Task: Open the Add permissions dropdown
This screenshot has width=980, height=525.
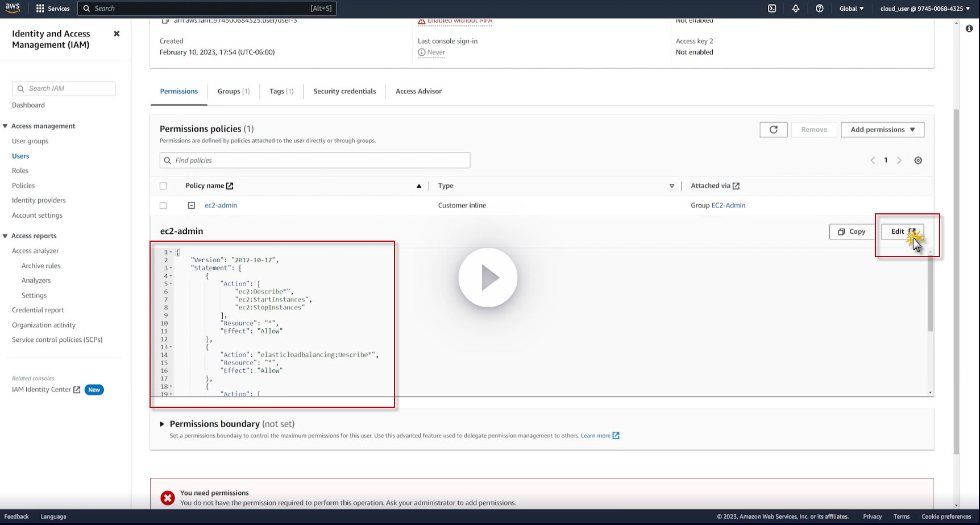Action: (883, 130)
